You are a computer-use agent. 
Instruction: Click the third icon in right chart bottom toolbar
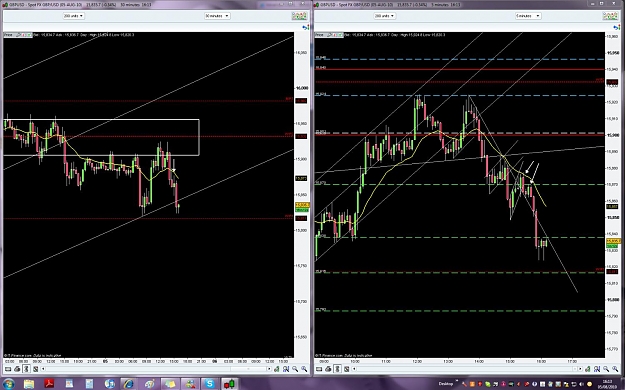[x=337, y=369]
